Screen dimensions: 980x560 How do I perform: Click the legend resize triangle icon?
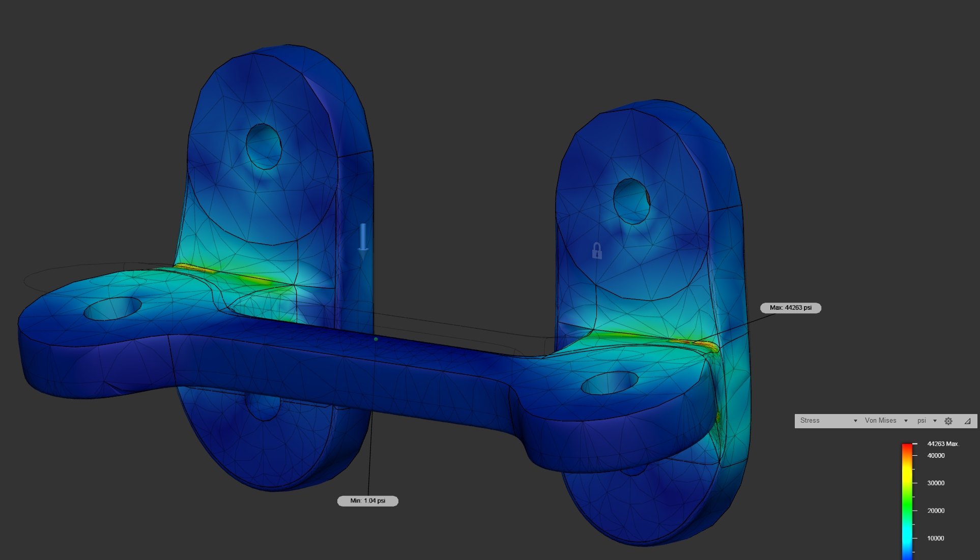pos(967,421)
